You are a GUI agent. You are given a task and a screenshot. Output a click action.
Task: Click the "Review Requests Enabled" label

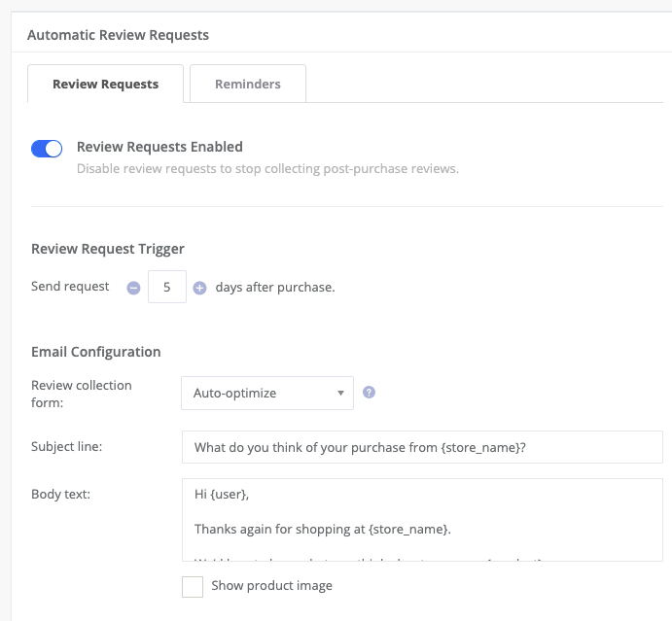pyautogui.click(x=159, y=147)
